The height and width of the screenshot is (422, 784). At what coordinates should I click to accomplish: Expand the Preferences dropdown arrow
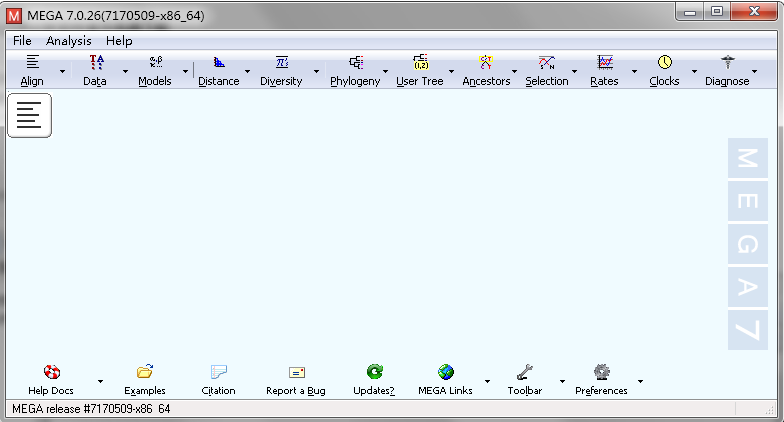coord(640,382)
